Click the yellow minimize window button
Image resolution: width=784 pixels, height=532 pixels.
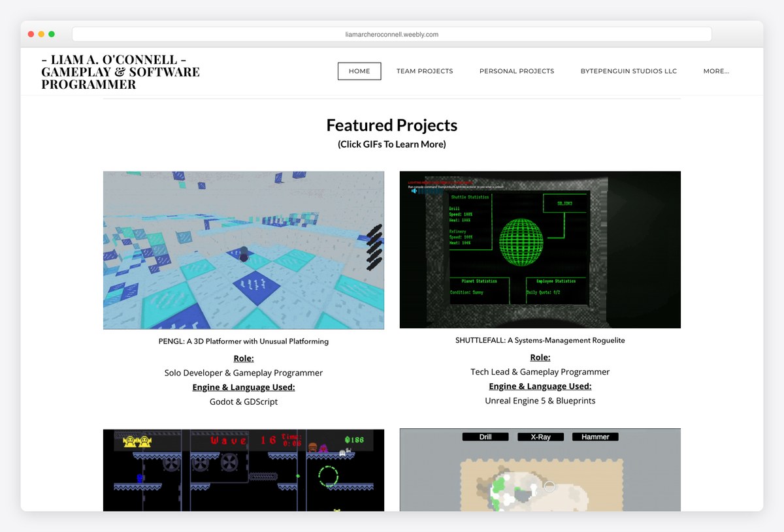click(41, 34)
